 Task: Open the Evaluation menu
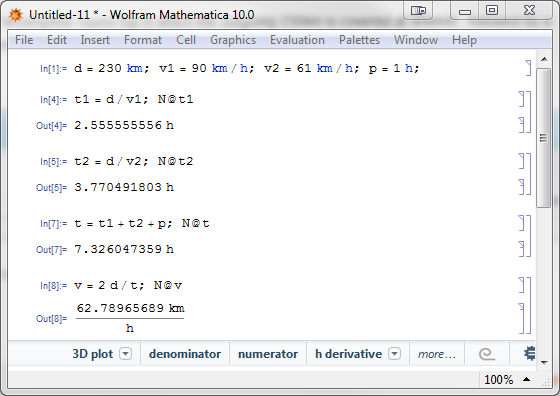(297, 40)
